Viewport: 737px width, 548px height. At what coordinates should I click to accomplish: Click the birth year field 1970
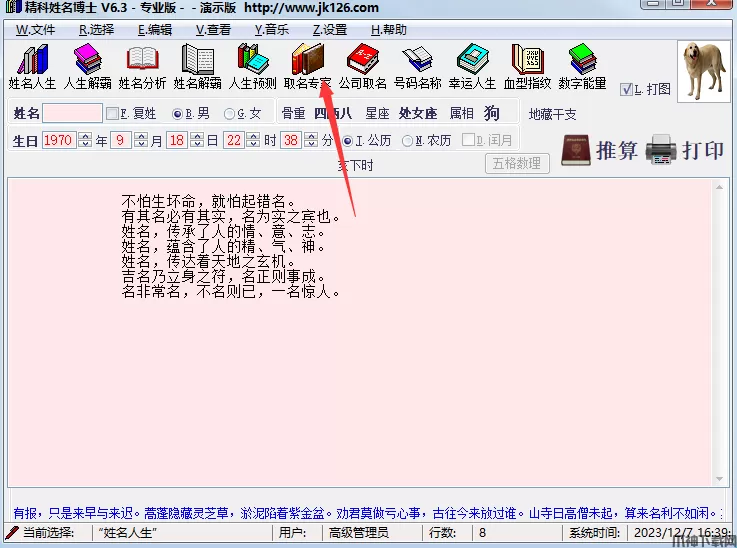[59, 140]
